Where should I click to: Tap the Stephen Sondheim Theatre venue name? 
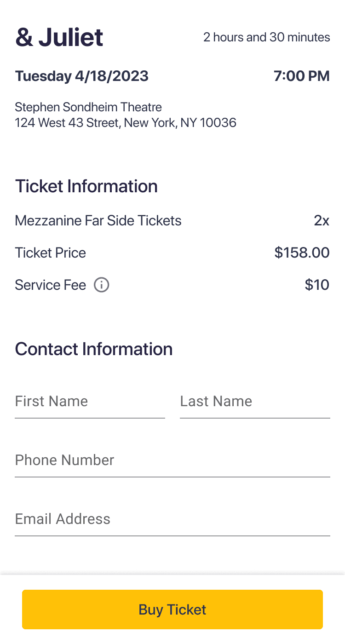click(88, 108)
